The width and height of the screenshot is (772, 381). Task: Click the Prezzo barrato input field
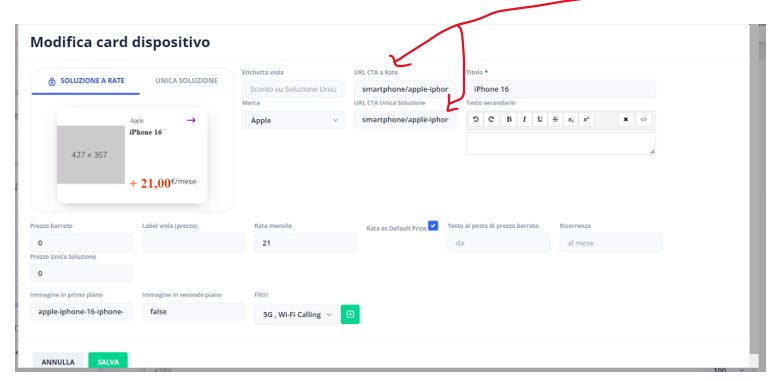coord(81,243)
